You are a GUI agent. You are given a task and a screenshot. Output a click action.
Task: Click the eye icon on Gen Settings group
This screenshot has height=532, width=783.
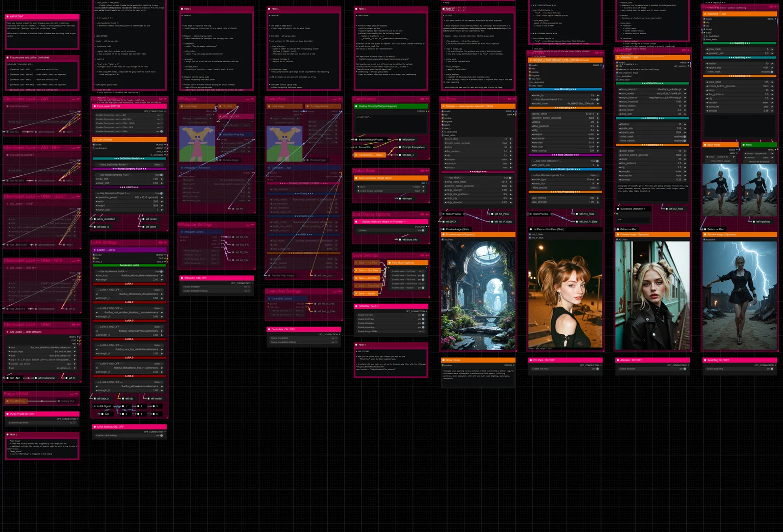161,99
